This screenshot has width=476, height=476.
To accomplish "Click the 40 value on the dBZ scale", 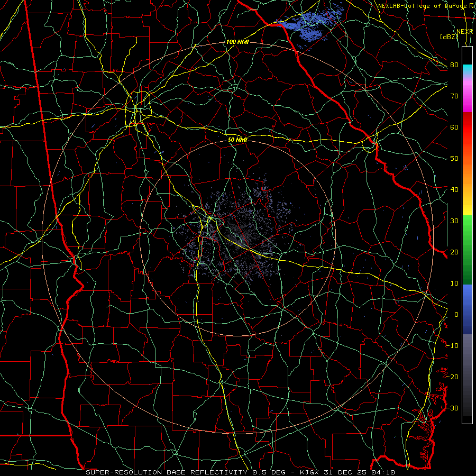I will 454,190.
